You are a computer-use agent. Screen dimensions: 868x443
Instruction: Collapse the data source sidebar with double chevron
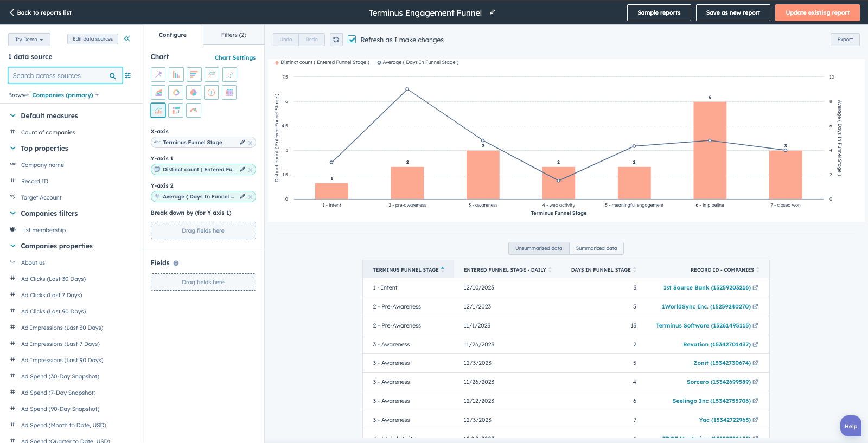127,38
